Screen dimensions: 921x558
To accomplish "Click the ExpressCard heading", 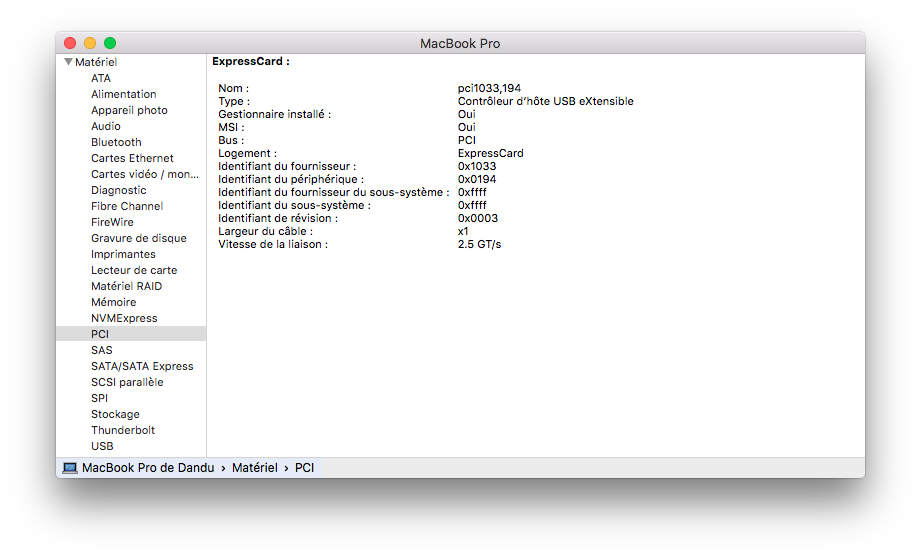I will pyautogui.click(x=251, y=61).
